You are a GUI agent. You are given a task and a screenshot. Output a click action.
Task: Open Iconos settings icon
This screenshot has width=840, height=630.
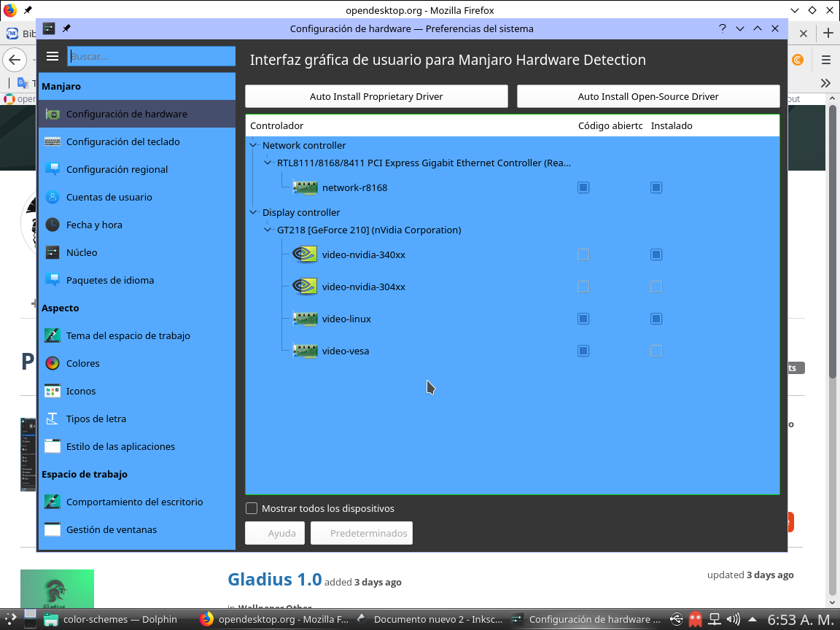pyautogui.click(x=52, y=391)
